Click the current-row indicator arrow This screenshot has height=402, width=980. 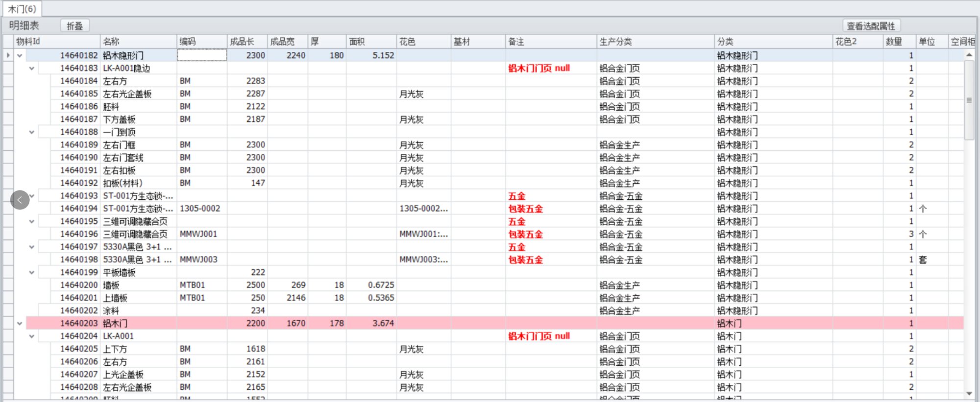8,55
